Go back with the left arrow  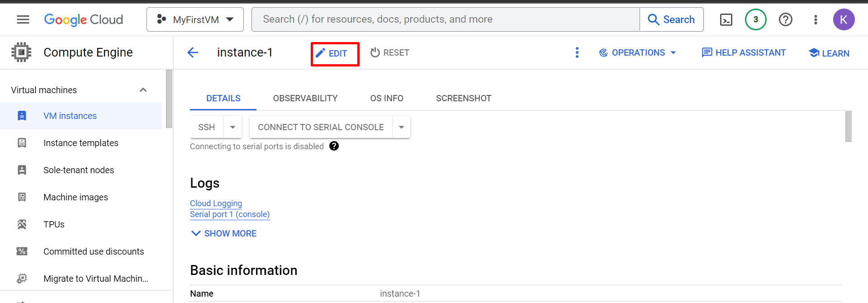coord(193,52)
